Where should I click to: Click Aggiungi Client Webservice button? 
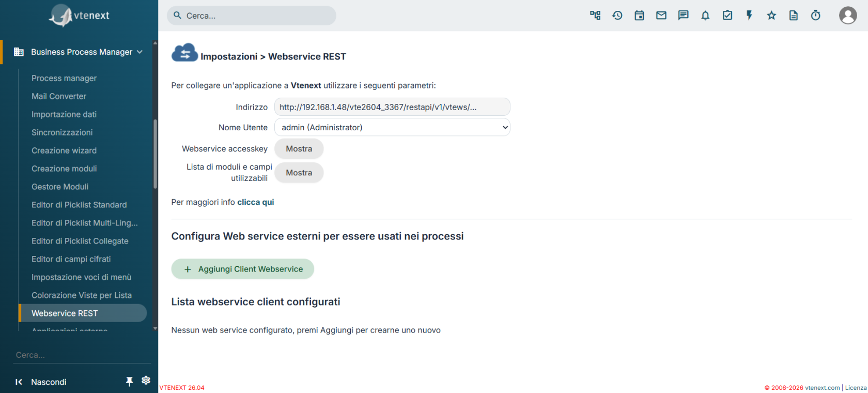click(x=243, y=269)
